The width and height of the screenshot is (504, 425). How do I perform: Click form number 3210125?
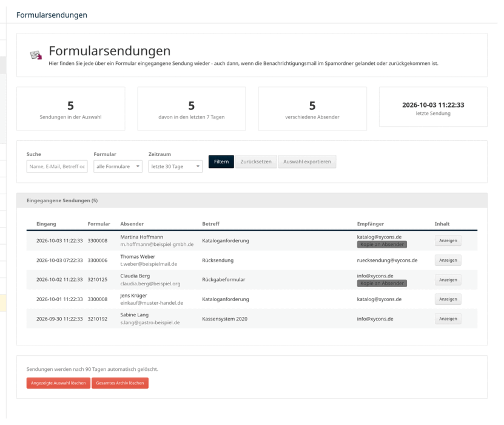point(98,280)
